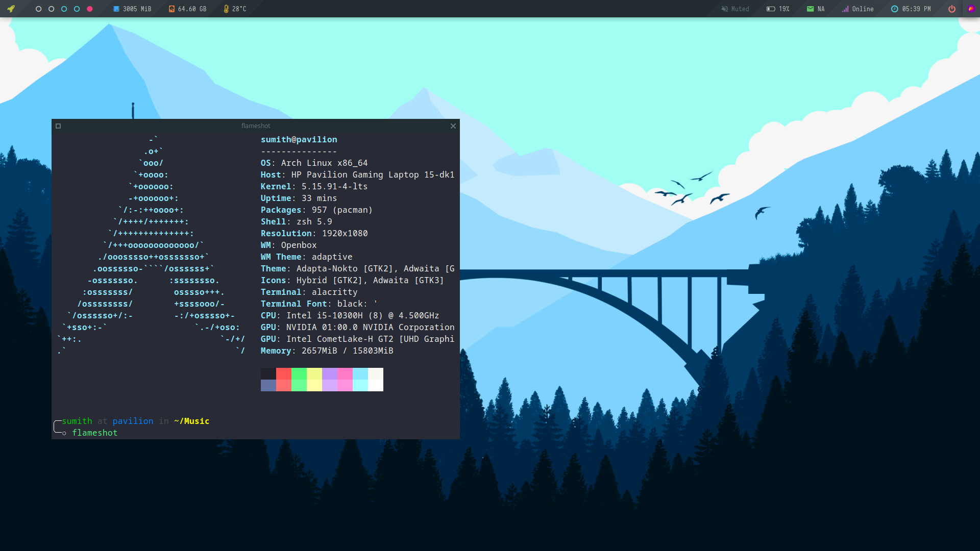Switch to the first workspace circle
The height and width of the screenshot is (551, 980).
point(39,9)
